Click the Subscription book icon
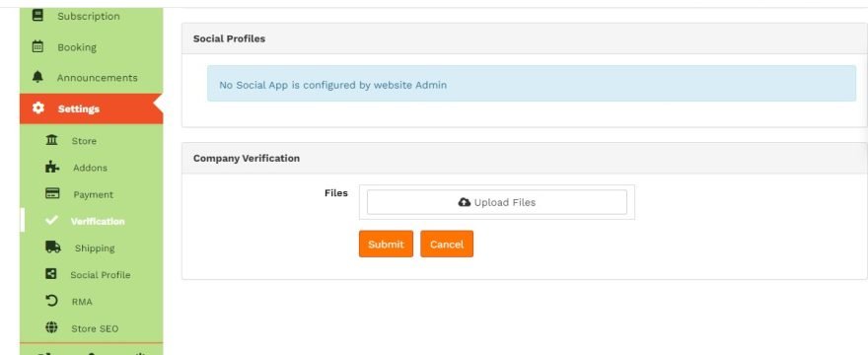 pyautogui.click(x=37, y=16)
